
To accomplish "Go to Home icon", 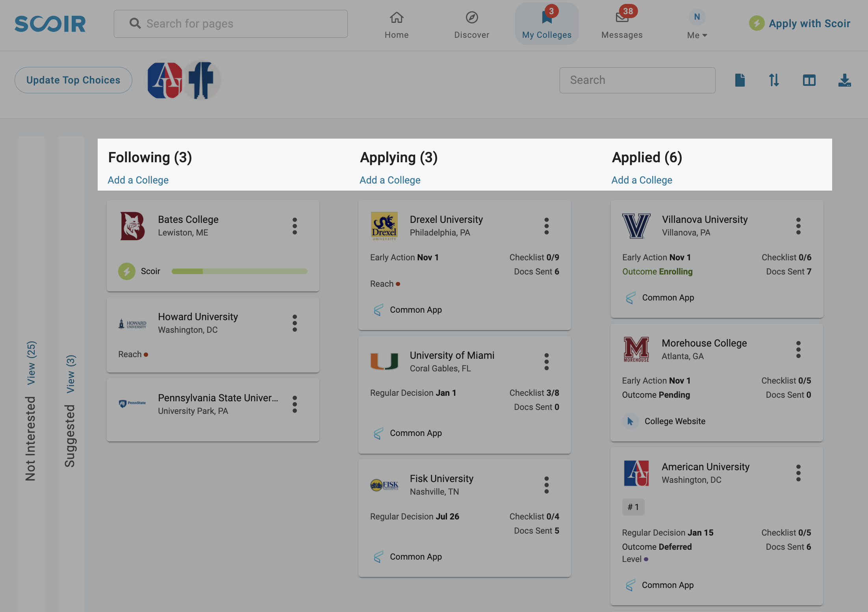I will [x=397, y=17].
